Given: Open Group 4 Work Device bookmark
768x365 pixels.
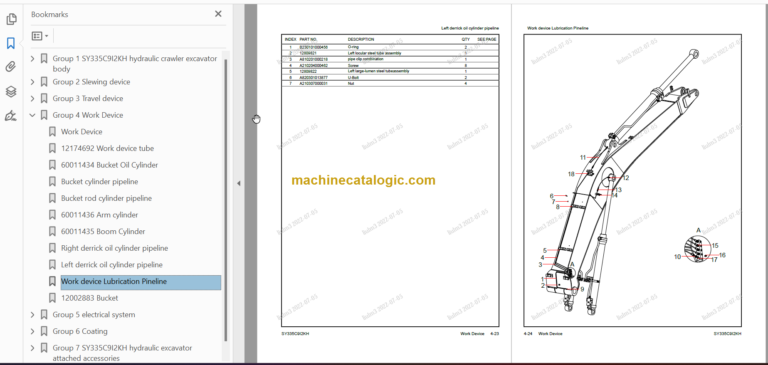Looking at the screenshot, I should [88, 115].
